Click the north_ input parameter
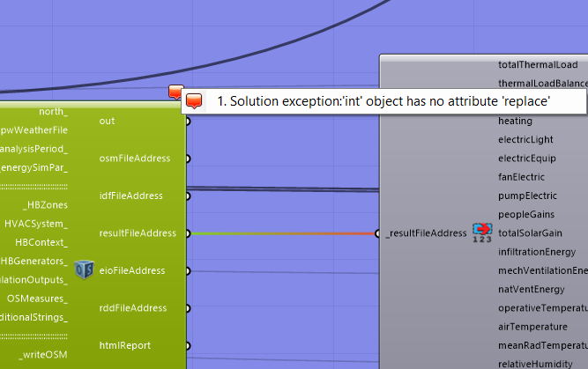Viewport: 588px width, 369px height. (53, 112)
